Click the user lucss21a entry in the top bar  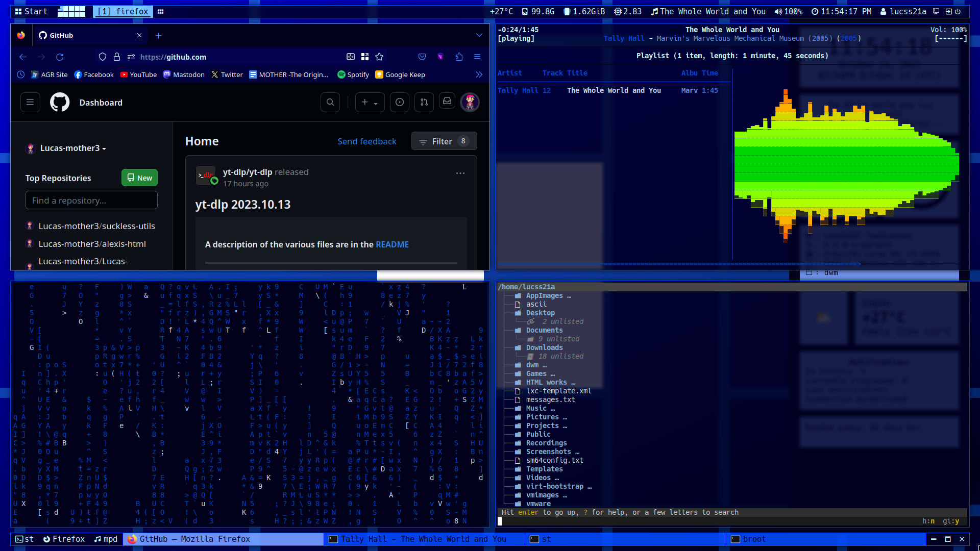pos(903,11)
